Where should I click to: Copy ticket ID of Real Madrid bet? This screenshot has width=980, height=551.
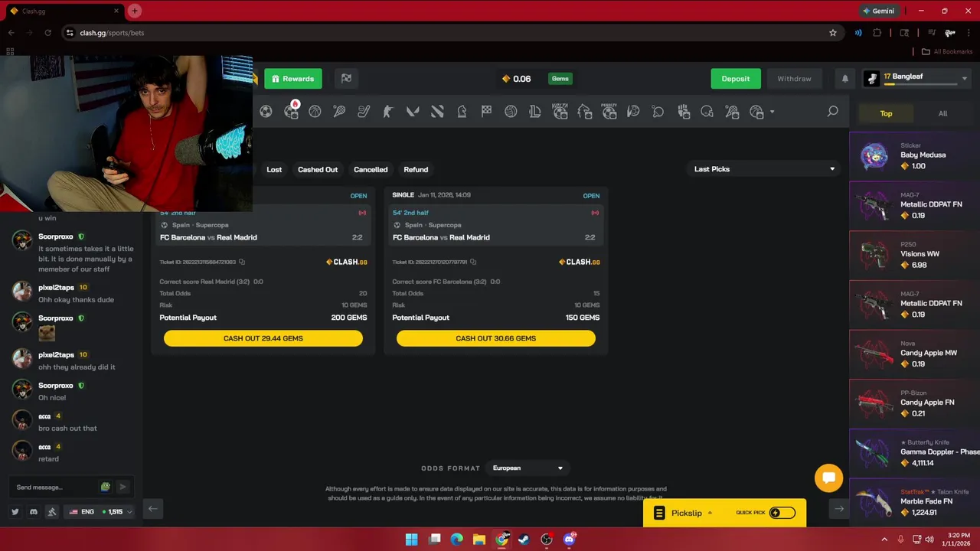[x=242, y=262]
